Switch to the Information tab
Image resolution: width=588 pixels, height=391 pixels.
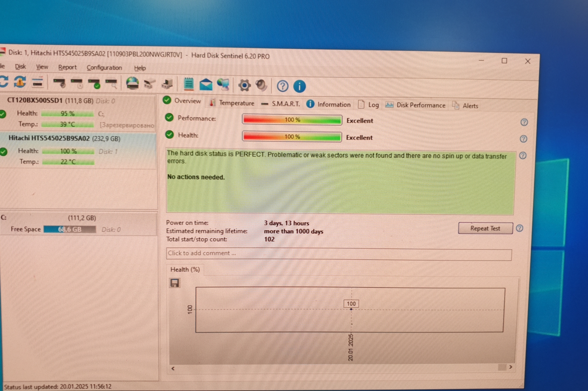pos(329,104)
